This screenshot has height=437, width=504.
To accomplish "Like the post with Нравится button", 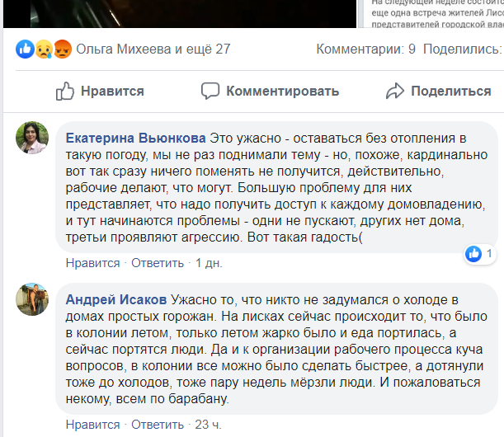I will (100, 92).
